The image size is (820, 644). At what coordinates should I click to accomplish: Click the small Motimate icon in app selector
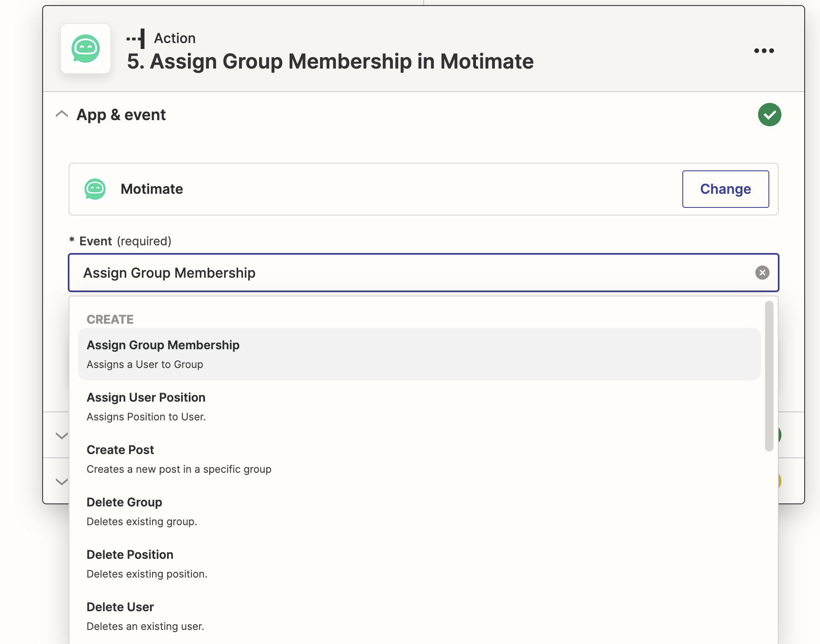coord(95,189)
